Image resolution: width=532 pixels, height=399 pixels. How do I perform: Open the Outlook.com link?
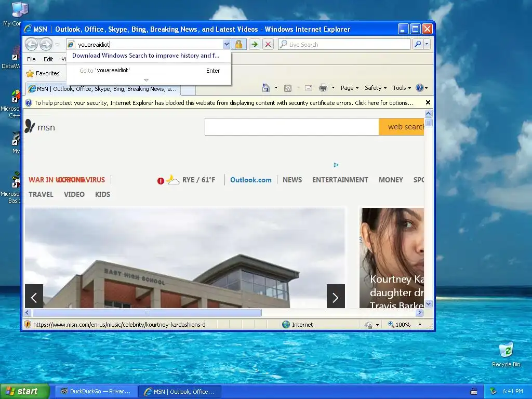[251, 180]
